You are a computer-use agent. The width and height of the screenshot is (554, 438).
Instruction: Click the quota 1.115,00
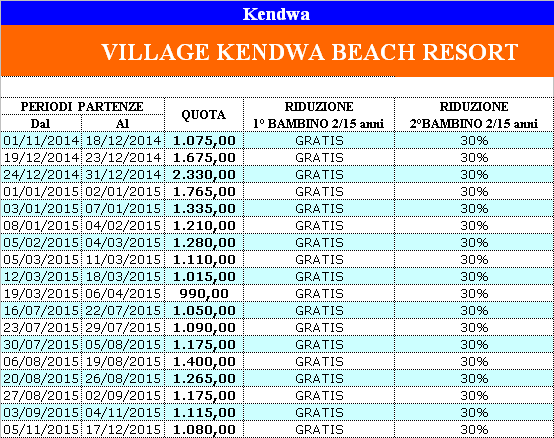pyautogui.click(x=204, y=413)
